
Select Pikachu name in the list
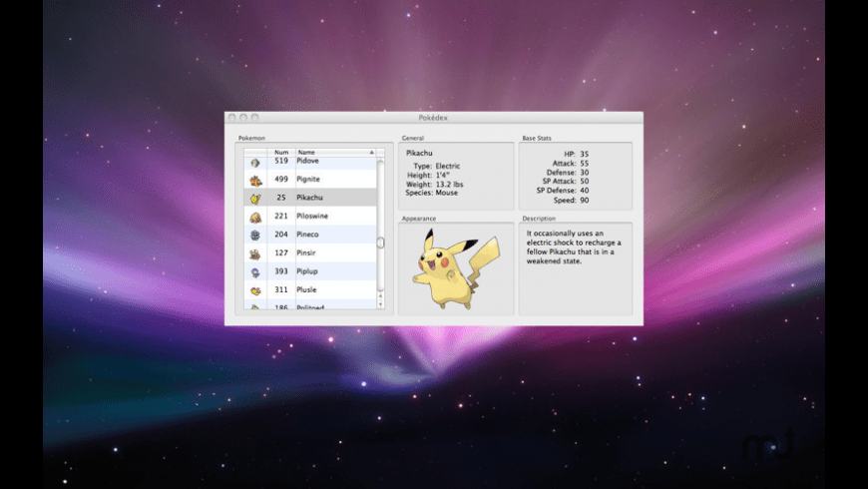click(309, 198)
